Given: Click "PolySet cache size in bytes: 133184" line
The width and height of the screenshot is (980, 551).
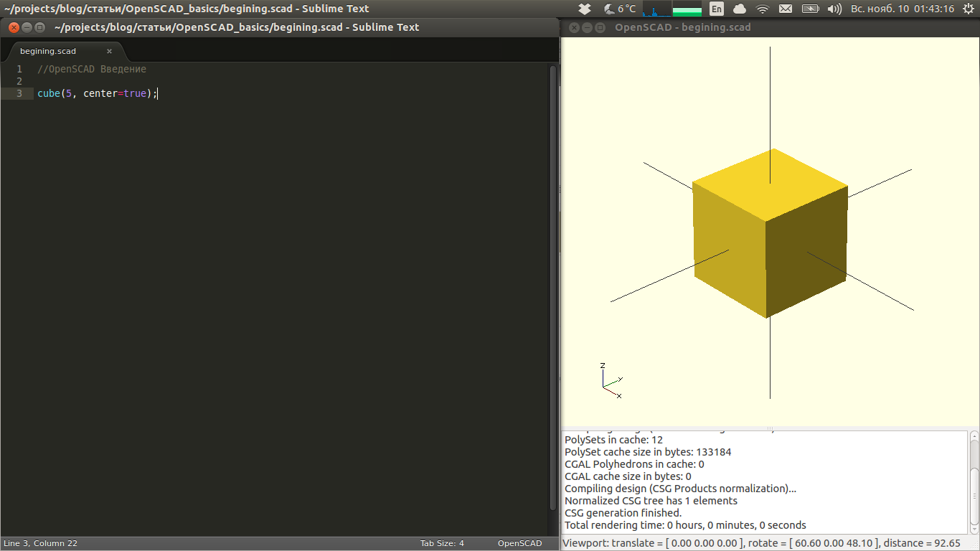Looking at the screenshot, I should 648,452.
